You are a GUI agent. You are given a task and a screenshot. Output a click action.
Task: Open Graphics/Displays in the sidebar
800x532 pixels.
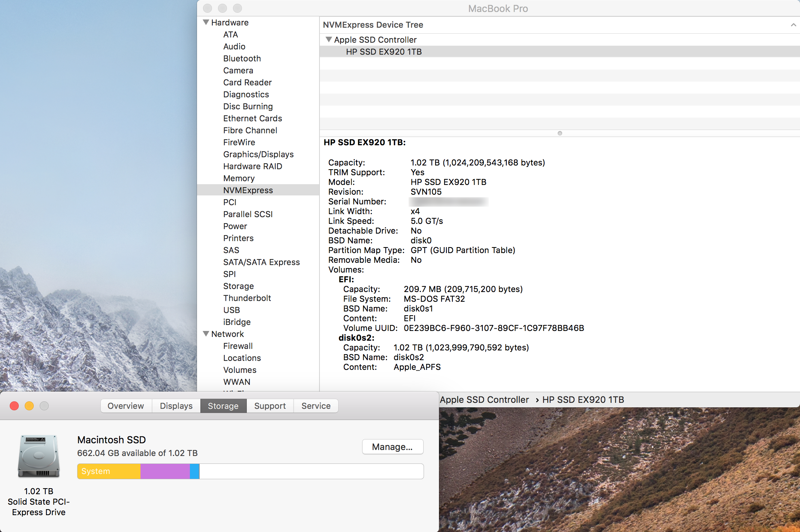click(258, 154)
